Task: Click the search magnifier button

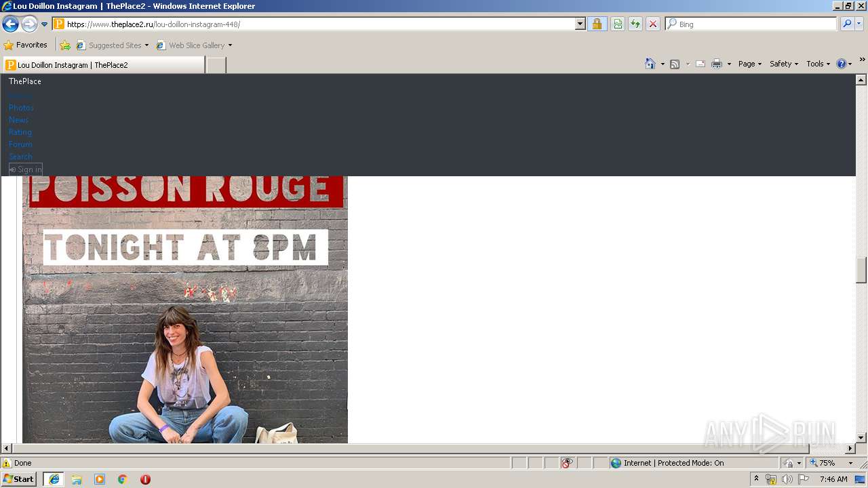Action: coord(846,24)
